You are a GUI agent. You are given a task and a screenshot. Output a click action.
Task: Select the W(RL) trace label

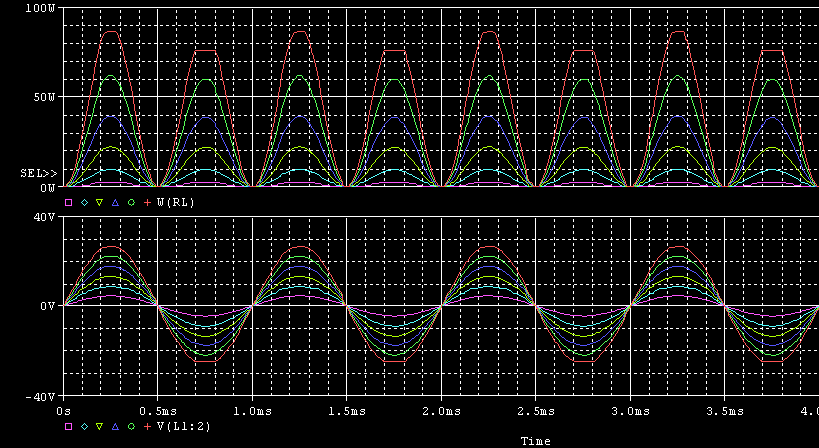(x=176, y=202)
